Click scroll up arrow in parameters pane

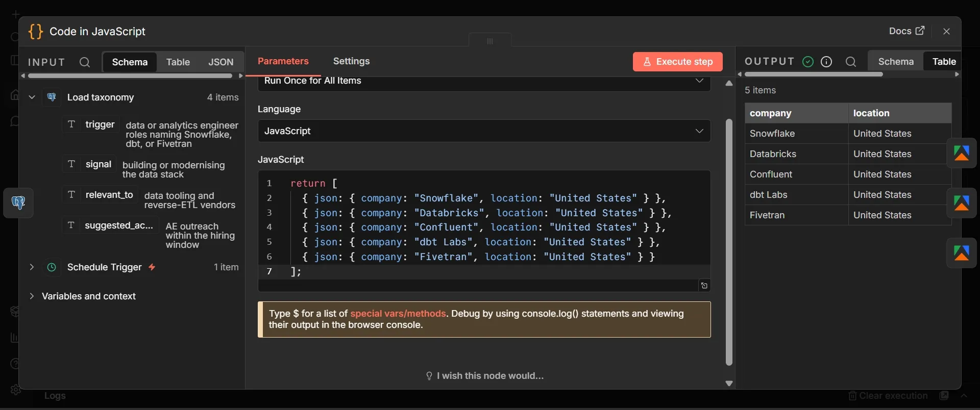coord(729,83)
